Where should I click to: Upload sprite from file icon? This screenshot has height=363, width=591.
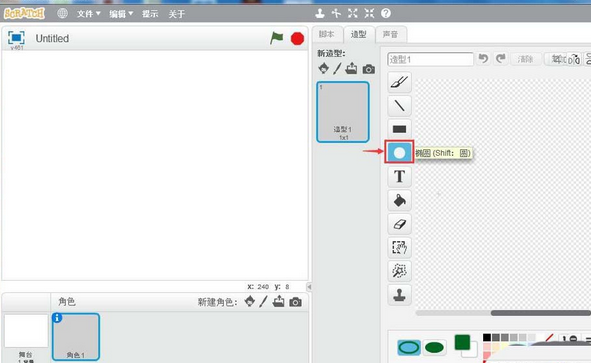click(279, 302)
